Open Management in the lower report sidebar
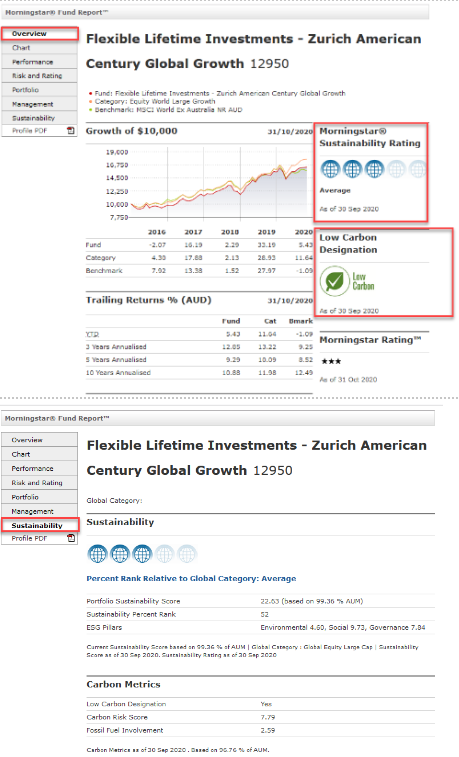This screenshot has height=757, width=459. click(39, 511)
